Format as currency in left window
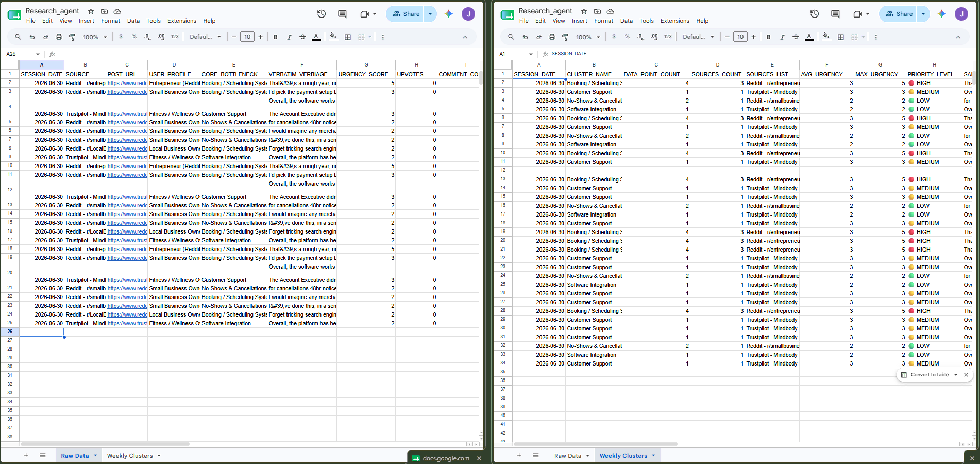This screenshot has height=464, width=980. coord(121,37)
